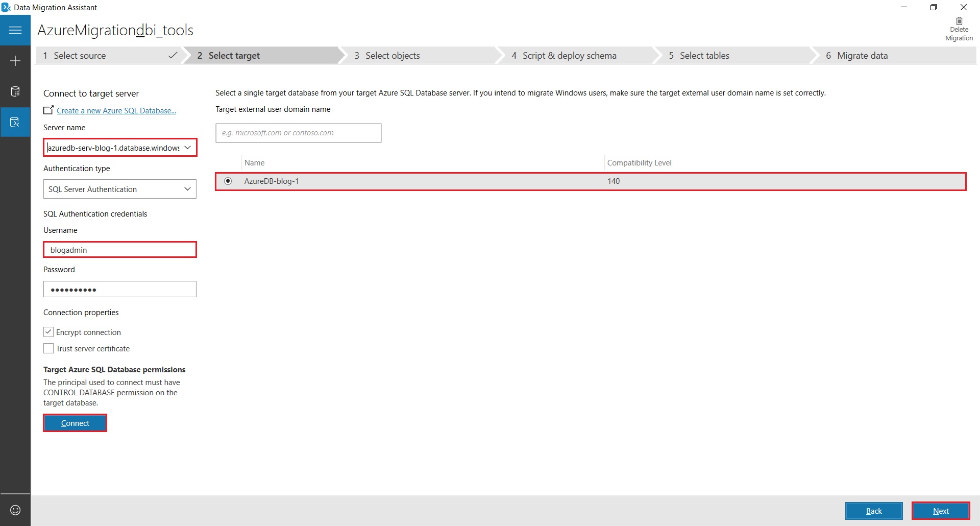The height and width of the screenshot is (526, 980).
Task: Click external-link icon beside Create Azure SQL Database
Action: [x=48, y=110]
